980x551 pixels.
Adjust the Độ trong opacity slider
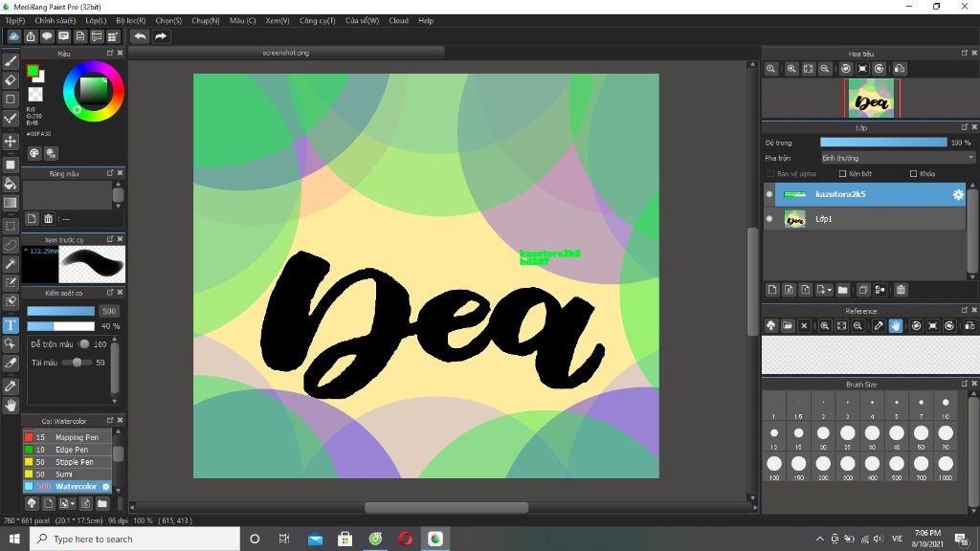coord(883,143)
